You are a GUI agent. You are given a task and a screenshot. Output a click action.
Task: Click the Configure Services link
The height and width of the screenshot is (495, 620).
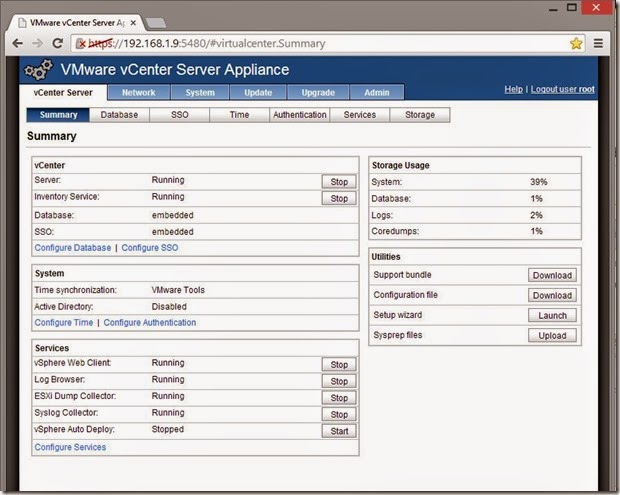70,447
